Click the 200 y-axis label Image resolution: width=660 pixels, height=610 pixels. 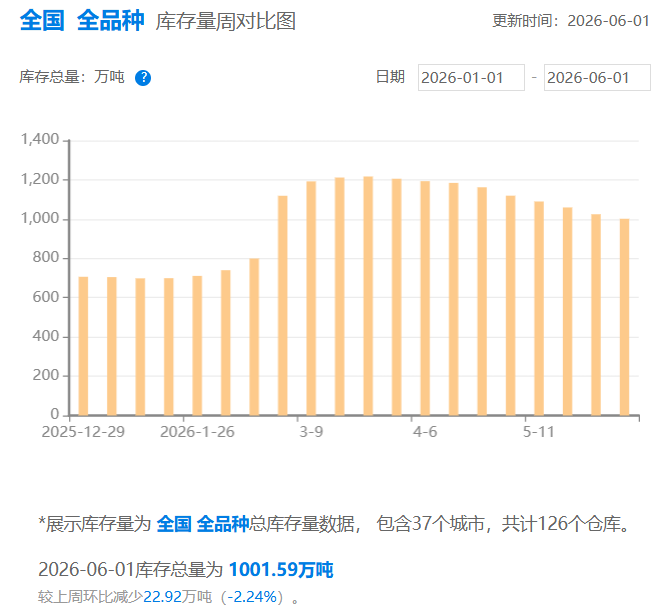46,375
